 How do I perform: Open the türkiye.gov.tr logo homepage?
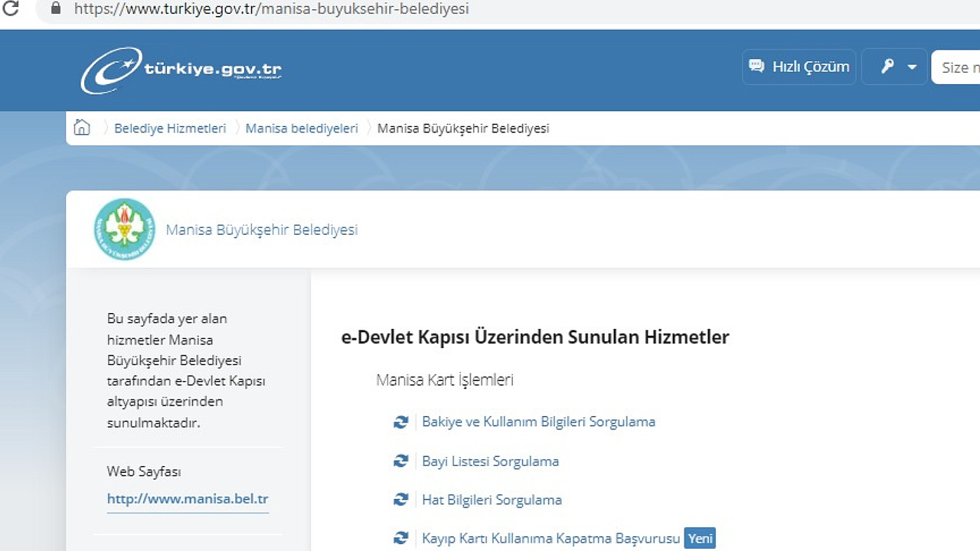click(x=181, y=70)
